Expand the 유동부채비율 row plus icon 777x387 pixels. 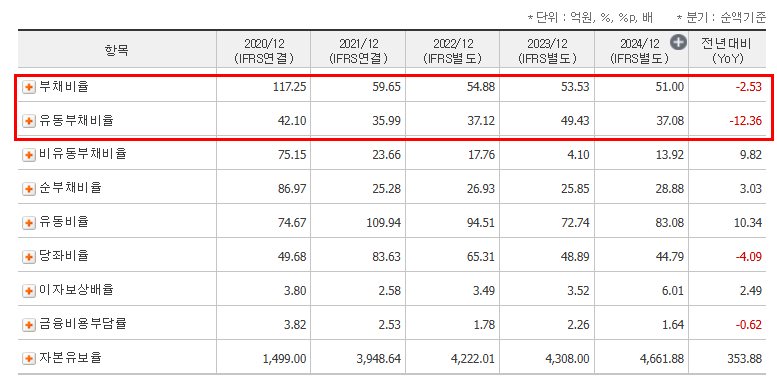tap(29, 121)
